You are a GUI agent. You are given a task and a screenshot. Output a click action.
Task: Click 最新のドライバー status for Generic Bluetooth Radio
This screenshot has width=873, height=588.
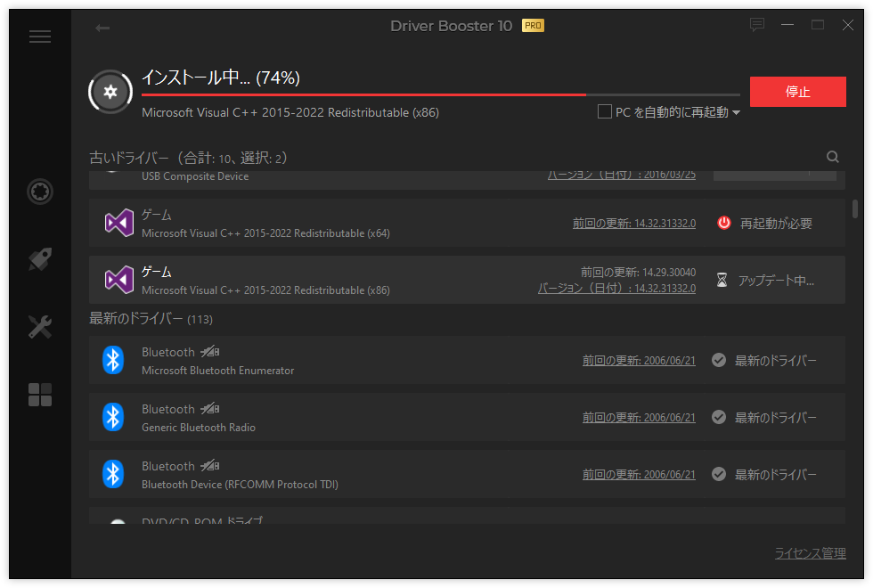[776, 418]
